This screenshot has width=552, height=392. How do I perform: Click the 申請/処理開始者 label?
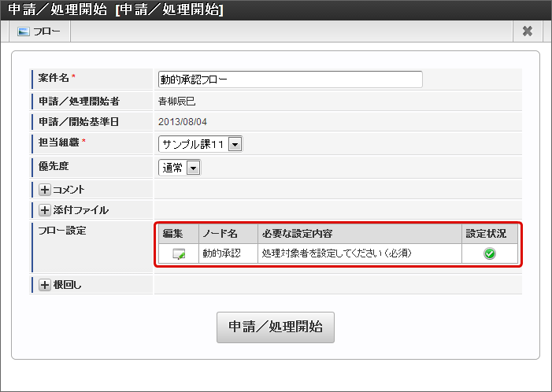(x=79, y=102)
